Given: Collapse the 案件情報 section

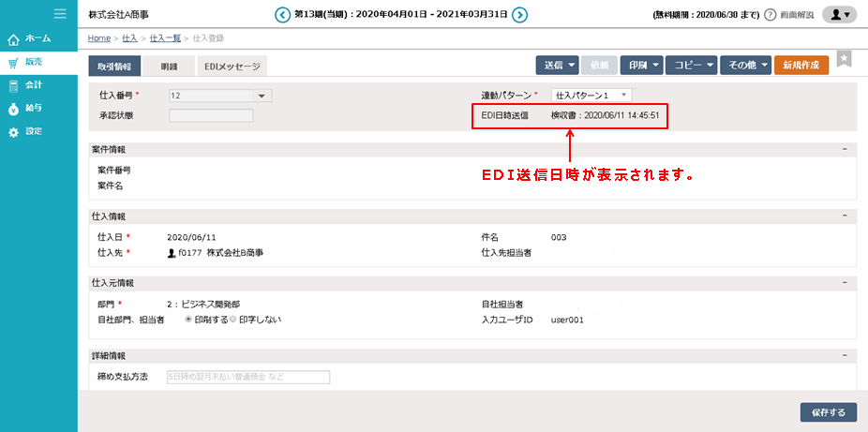Looking at the screenshot, I should click(845, 149).
